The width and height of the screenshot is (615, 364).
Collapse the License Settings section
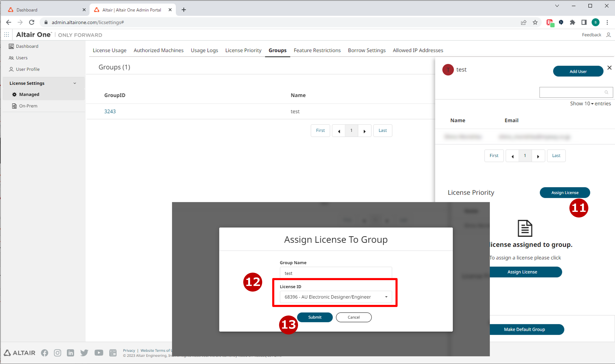75,83
